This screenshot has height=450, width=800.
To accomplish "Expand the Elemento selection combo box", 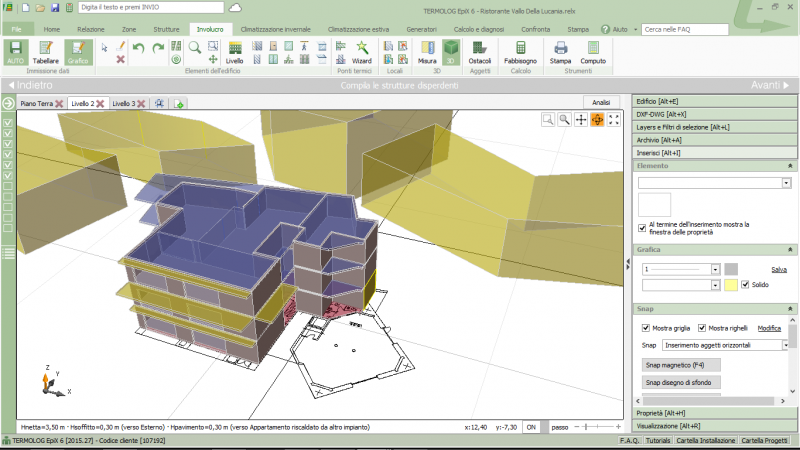I will (x=785, y=184).
